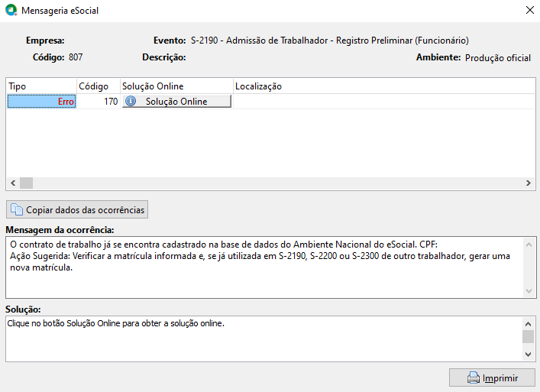Image resolution: width=540 pixels, height=392 pixels.
Task: Click the Mensageria eSocial app icon
Action: (x=11, y=10)
